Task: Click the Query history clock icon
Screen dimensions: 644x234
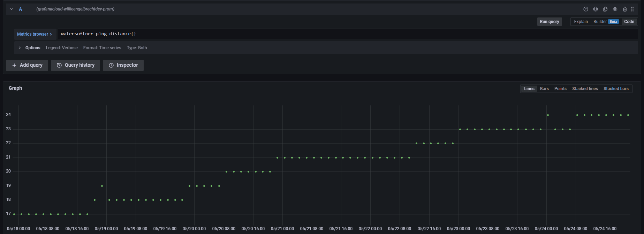Action: (x=59, y=65)
